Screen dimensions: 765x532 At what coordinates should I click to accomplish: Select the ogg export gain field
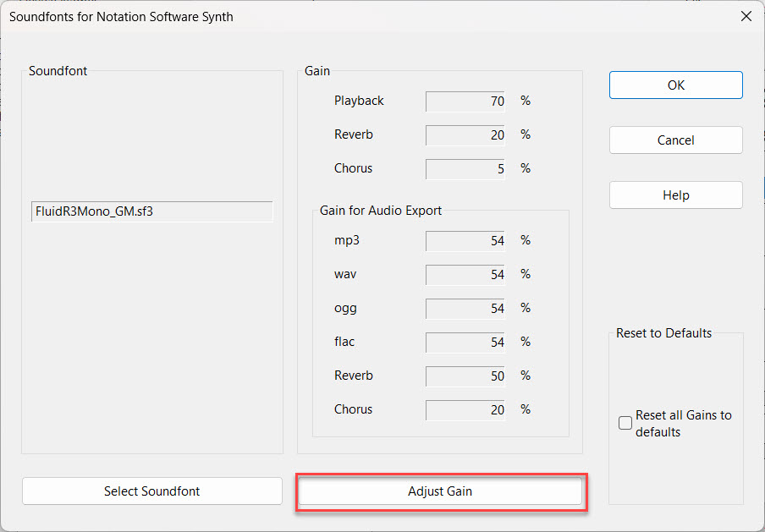point(465,309)
